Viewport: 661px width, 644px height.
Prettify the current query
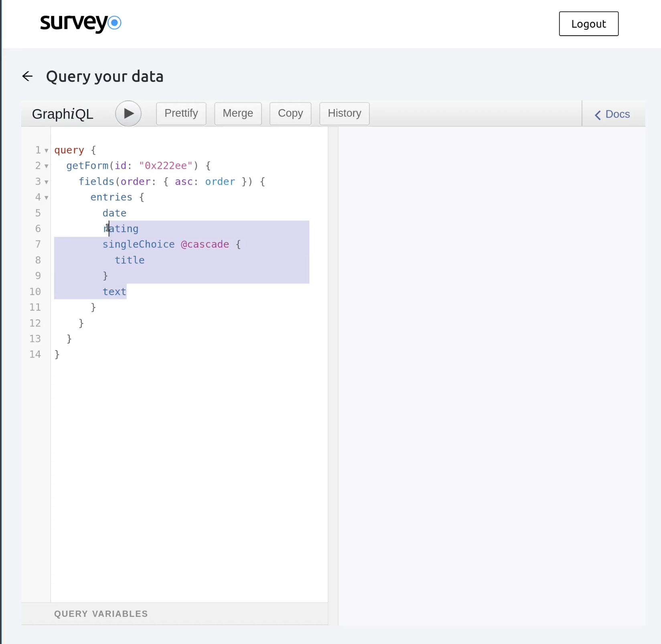[x=181, y=113]
